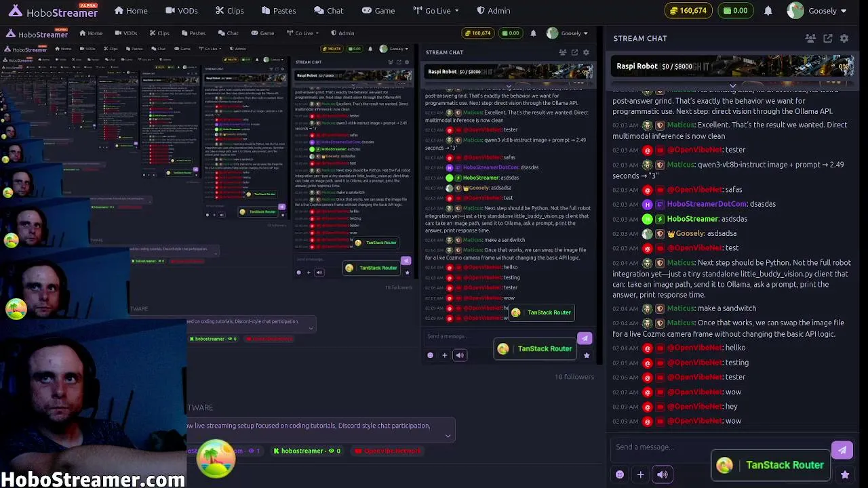
Task: Click Admin in the largest mirrored stream copy's nav
Action: (342, 33)
